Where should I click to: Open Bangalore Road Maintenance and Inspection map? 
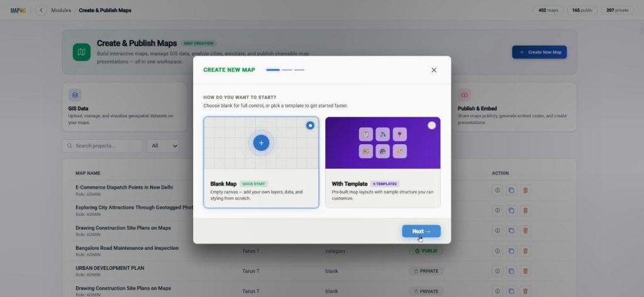coord(127,248)
